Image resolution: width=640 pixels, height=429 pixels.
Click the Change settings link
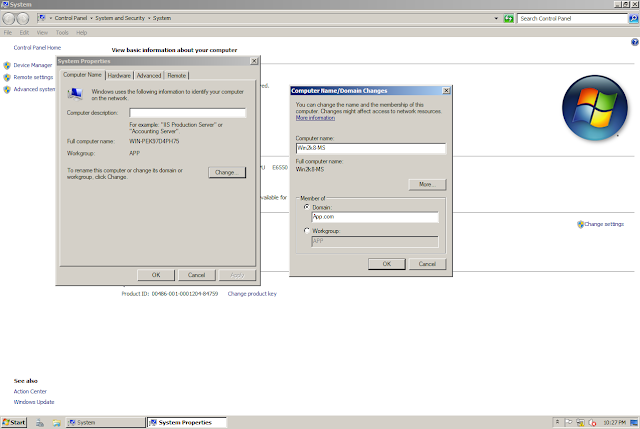click(x=604, y=224)
